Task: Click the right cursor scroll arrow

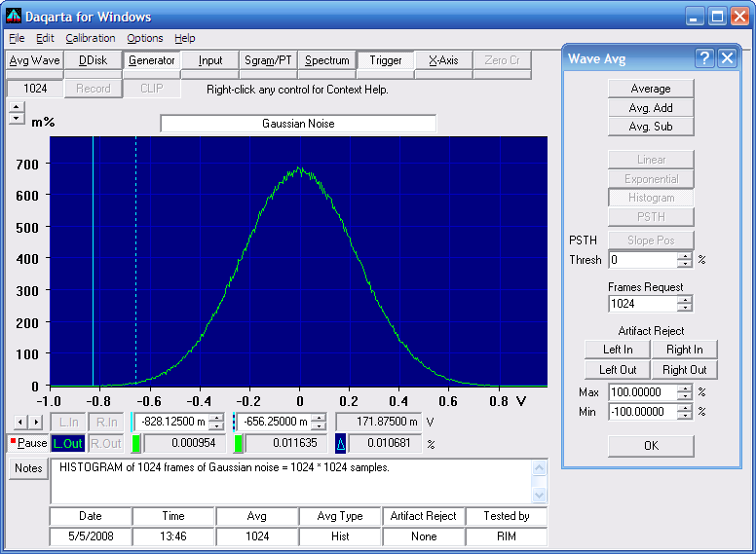Action: tap(36, 423)
